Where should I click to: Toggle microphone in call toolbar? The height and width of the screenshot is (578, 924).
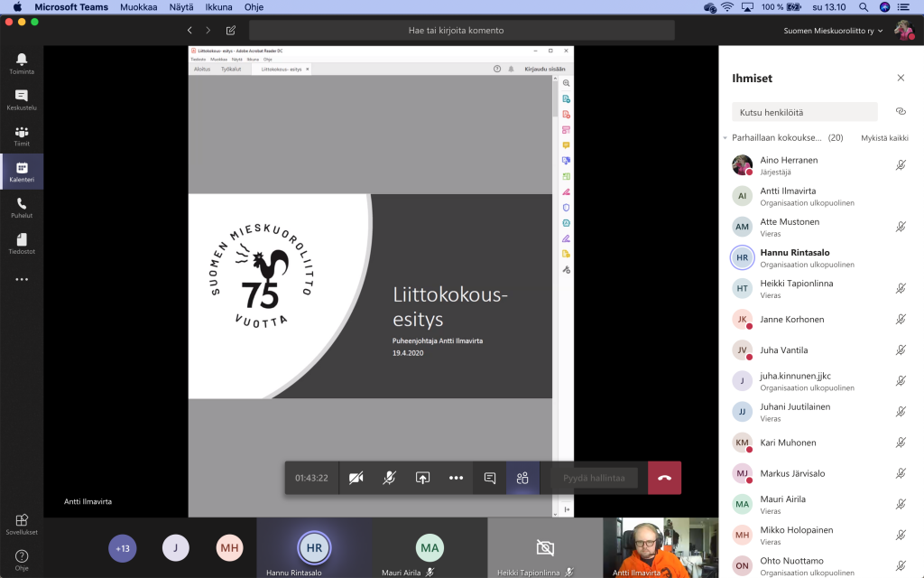[389, 478]
